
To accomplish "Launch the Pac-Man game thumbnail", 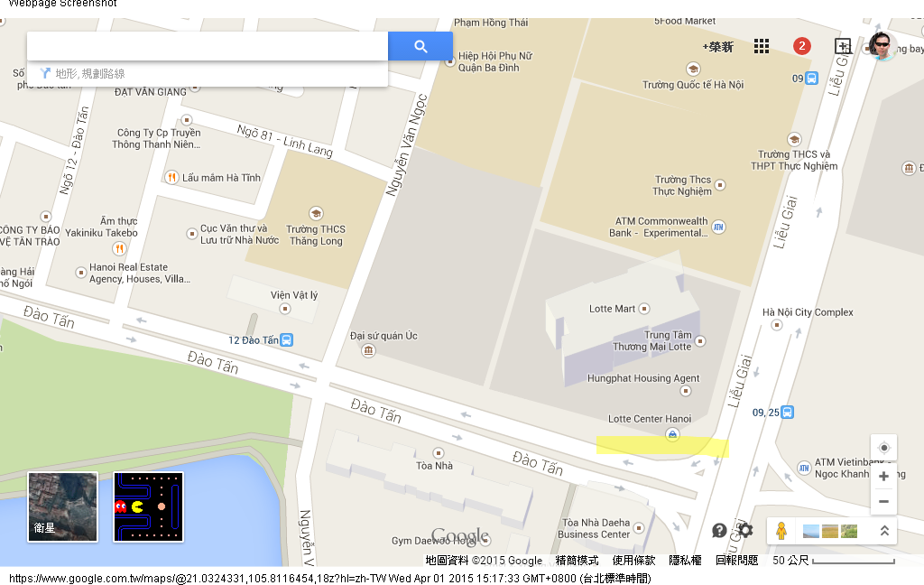I will (149, 506).
